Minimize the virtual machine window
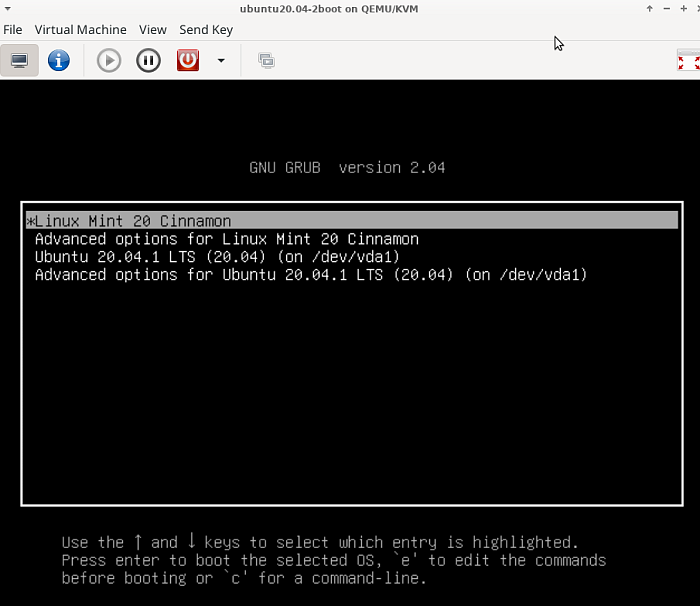700x606 pixels. [667, 8]
